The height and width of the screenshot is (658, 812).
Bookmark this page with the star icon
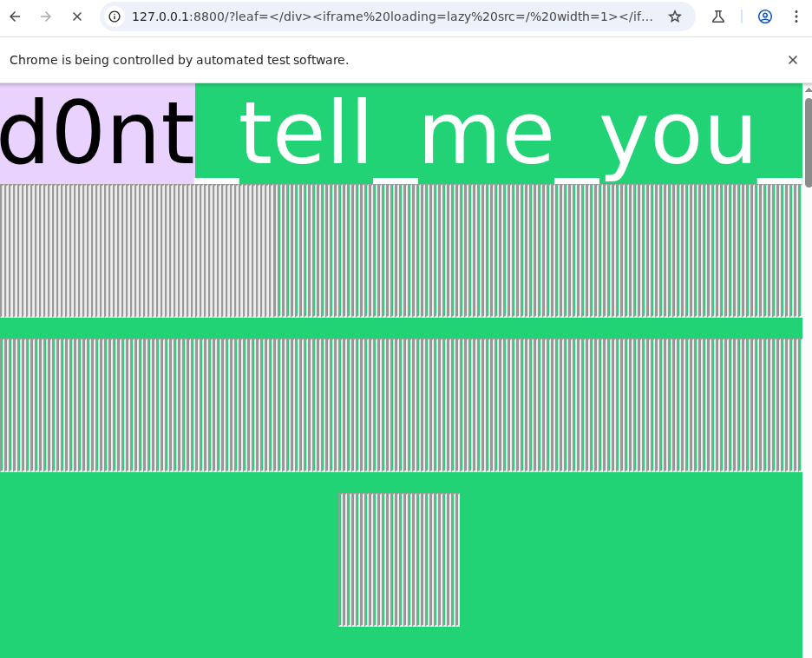tap(674, 16)
